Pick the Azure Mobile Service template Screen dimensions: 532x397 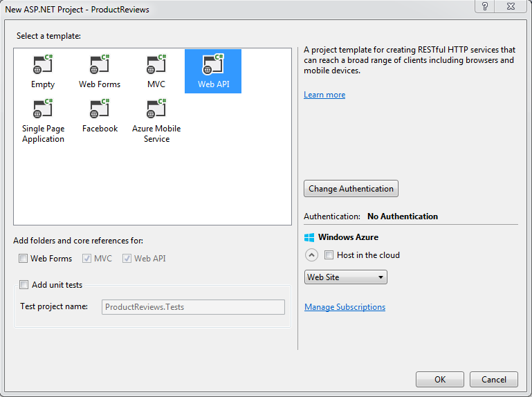[156, 120]
